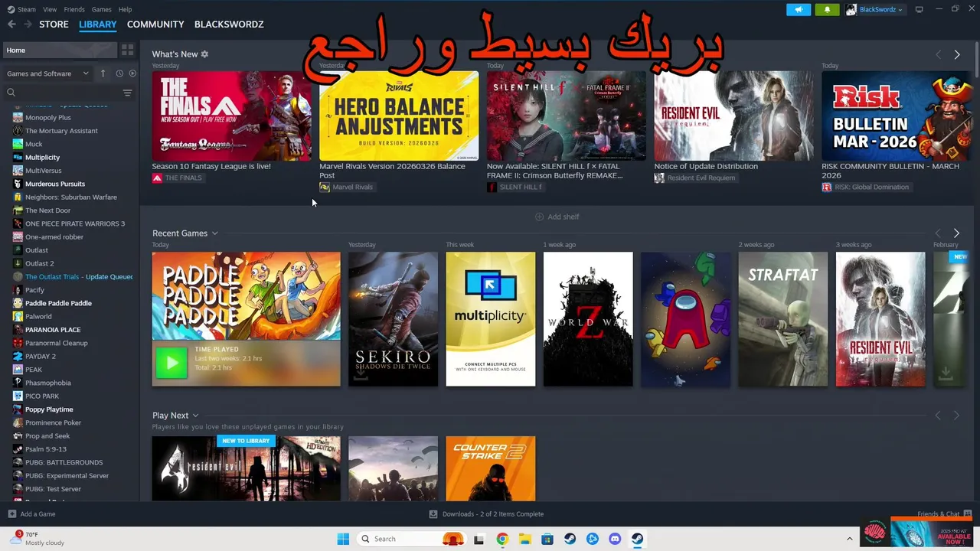Click the Resident Evil Requiem link under news

coord(694,178)
